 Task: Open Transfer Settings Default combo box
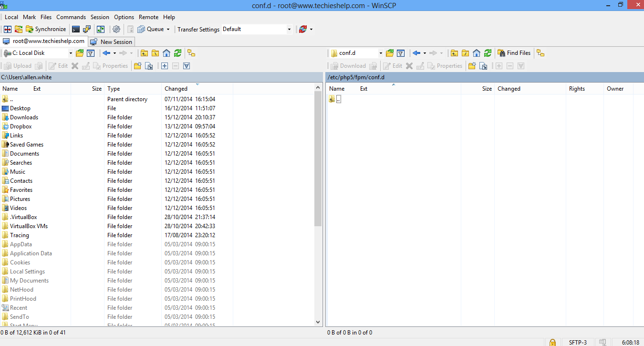[x=257, y=29]
